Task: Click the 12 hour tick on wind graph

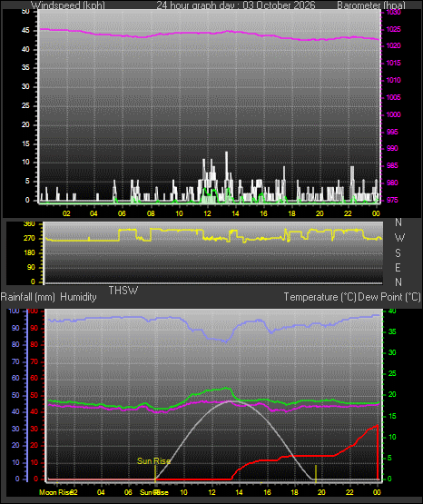Action: 208,213
